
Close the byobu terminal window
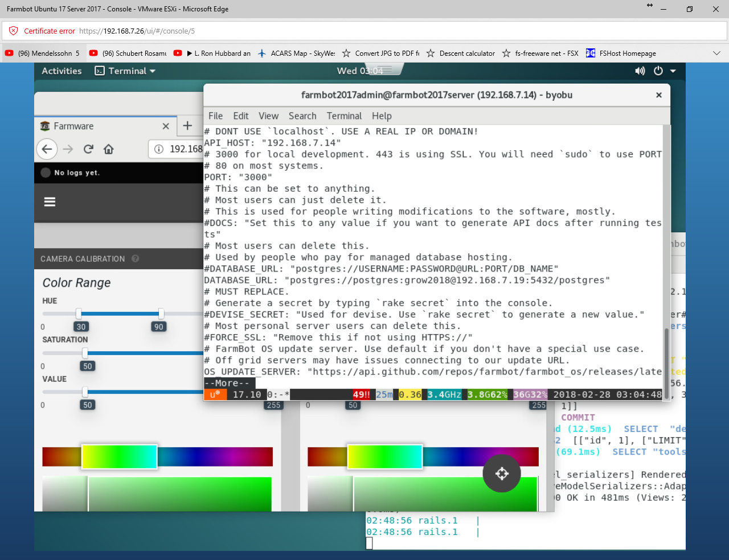[x=658, y=95]
